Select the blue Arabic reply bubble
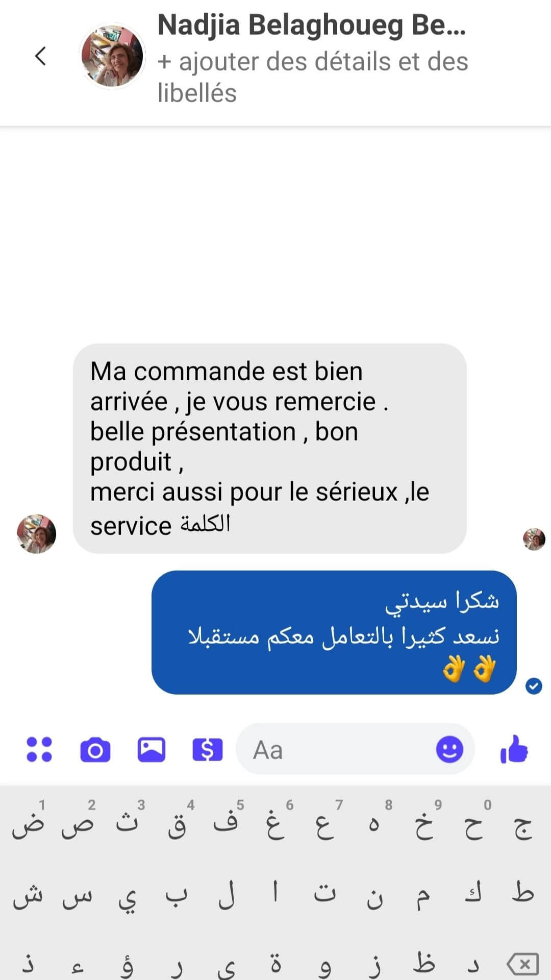The width and height of the screenshot is (551, 980). (x=334, y=632)
